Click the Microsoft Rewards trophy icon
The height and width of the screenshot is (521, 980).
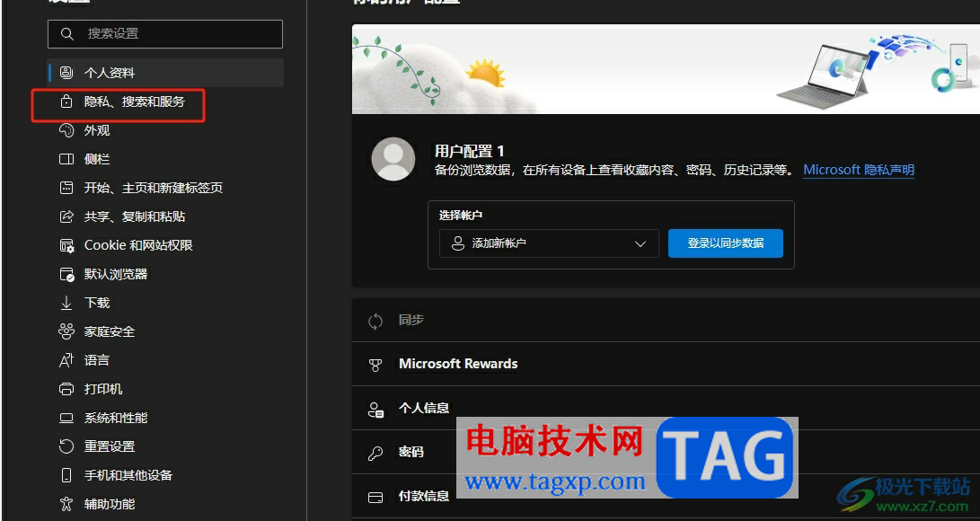tap(375, 365)
